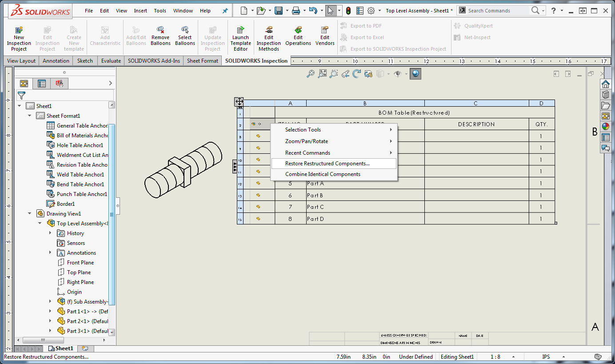
Task: Select Bend Table Anchor1 in the tree
Action: 77,184
